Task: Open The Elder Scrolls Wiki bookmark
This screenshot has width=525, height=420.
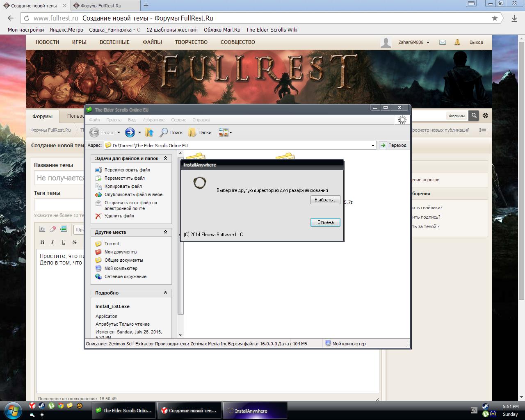Action: pos(272,30)
